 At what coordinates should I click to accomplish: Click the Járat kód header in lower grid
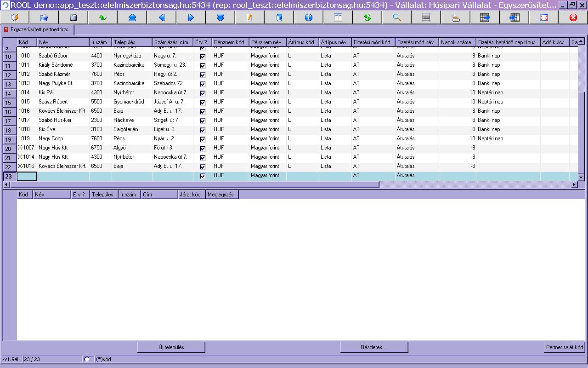(x=192, y=195)
